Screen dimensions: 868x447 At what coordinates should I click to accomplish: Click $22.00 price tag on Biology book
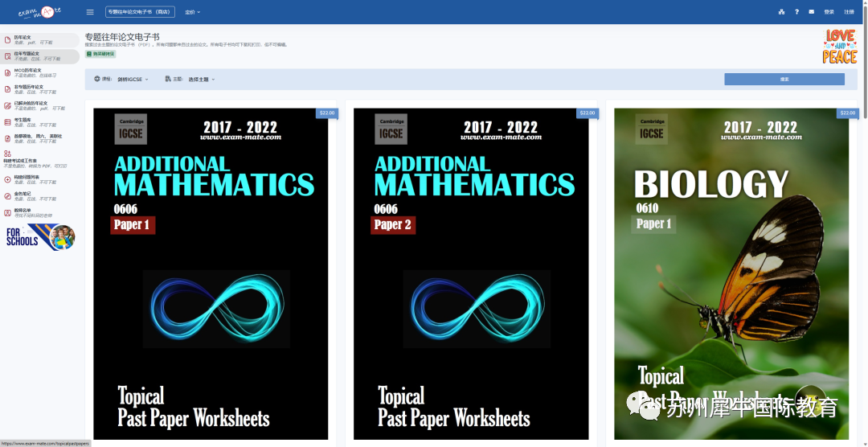point(848,113)
